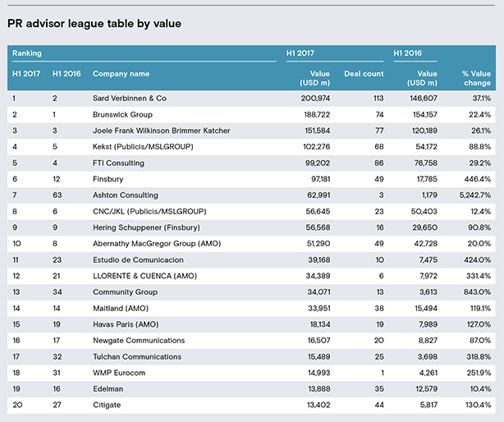Select Community Group's value 34,071
This screenshot has height=422, width=504.
pyautogui.click(x=318, y=292)
